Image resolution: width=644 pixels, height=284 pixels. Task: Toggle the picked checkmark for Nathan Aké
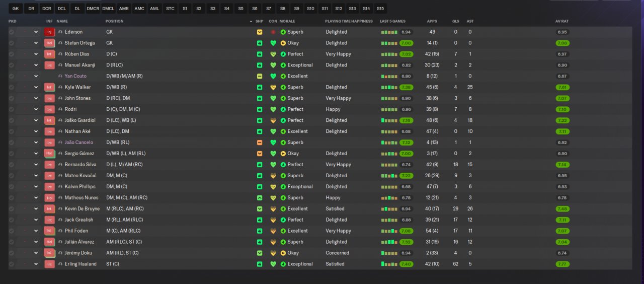coord(12,131)
